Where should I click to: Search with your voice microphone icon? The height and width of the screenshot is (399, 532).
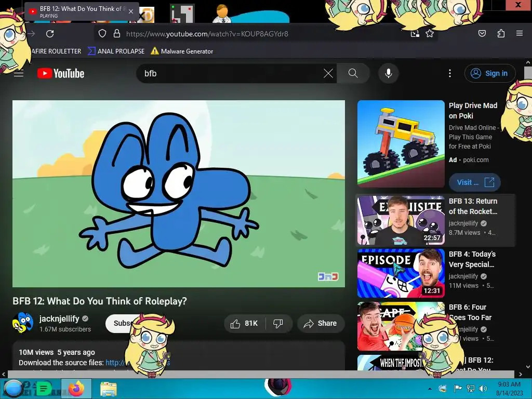tap(389, 73)
